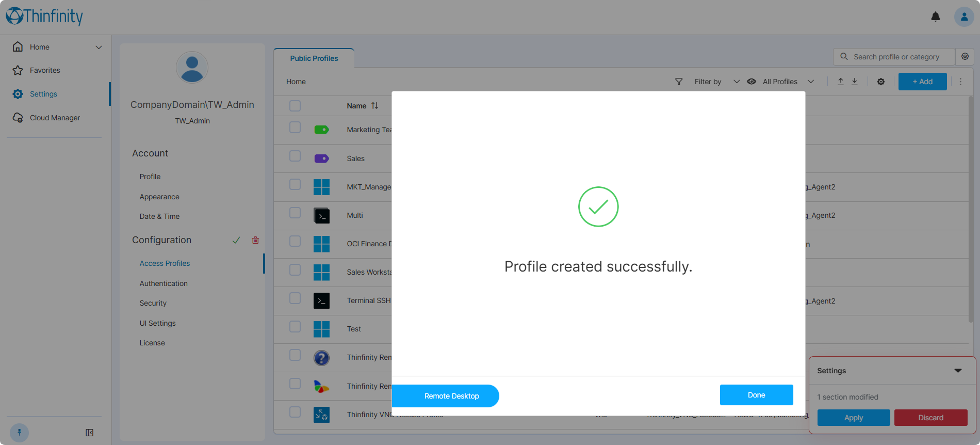
Task: Check the Terminal SSH row checkbox
Action: click(x=295, y=298)
